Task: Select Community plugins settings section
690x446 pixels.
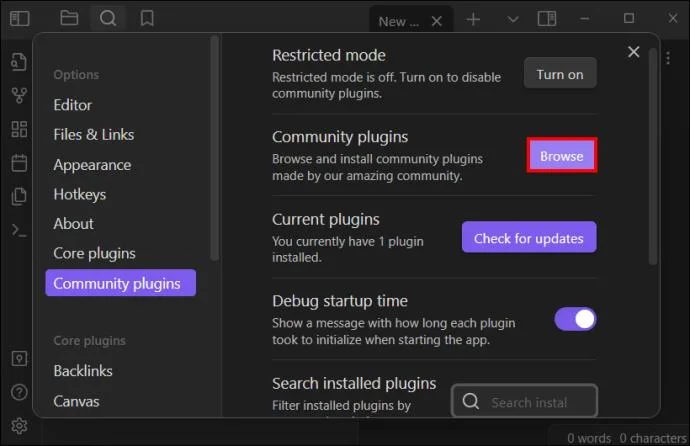Action: (121, 283)
